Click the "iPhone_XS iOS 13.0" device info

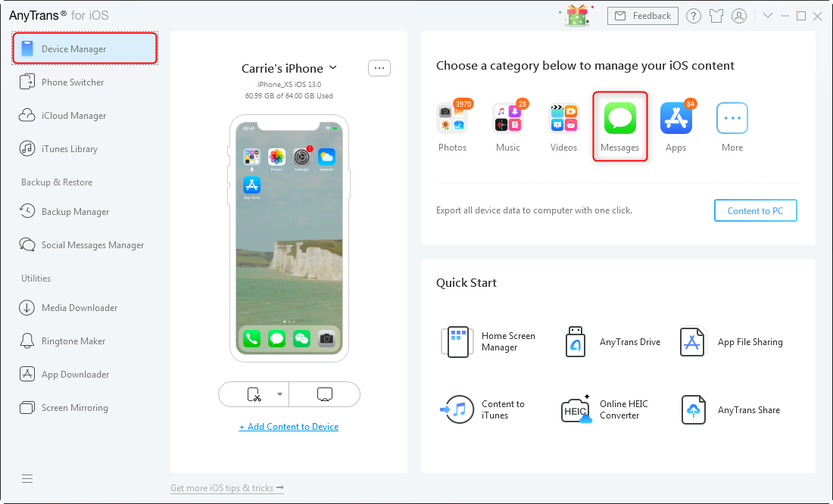coord(289,85)
